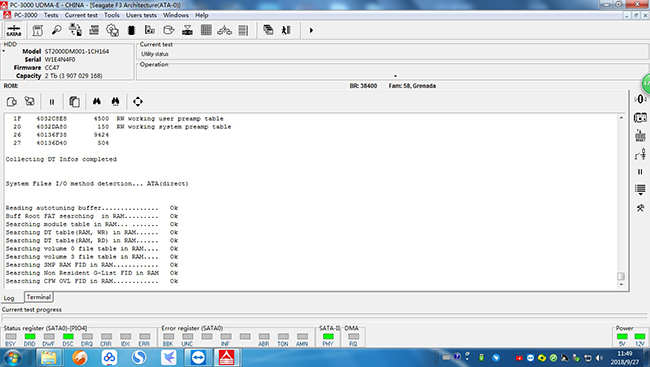Click the magnifier search toolbar icon
This screenshot has height=367, width=650.
point(56,30)
